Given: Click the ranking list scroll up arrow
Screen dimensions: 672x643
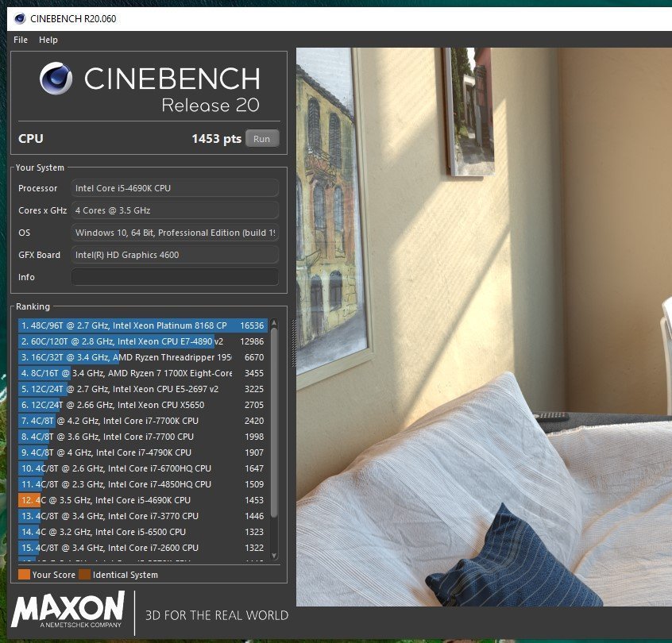Looking at the screenshot, I should click(x=274, y=323).
